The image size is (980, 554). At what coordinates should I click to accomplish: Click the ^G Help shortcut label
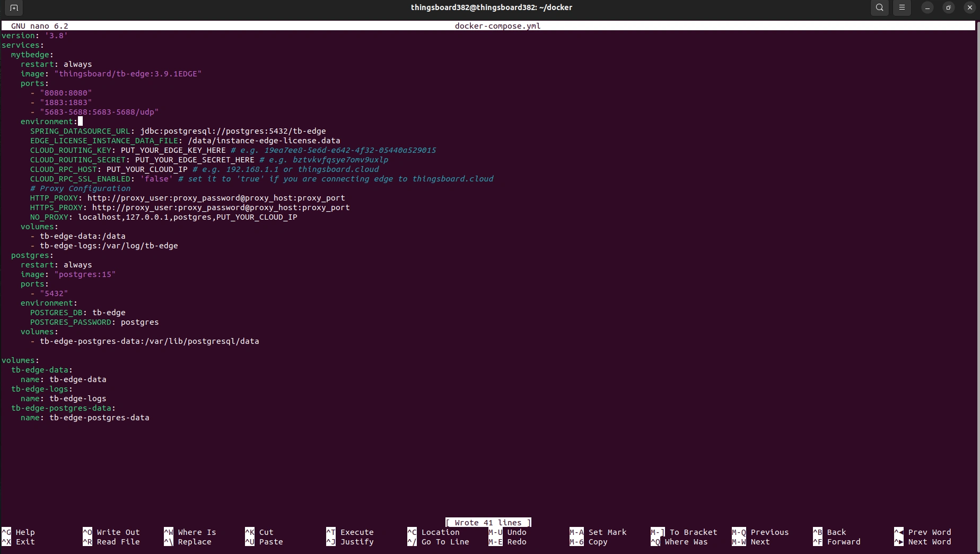point(19,532)
